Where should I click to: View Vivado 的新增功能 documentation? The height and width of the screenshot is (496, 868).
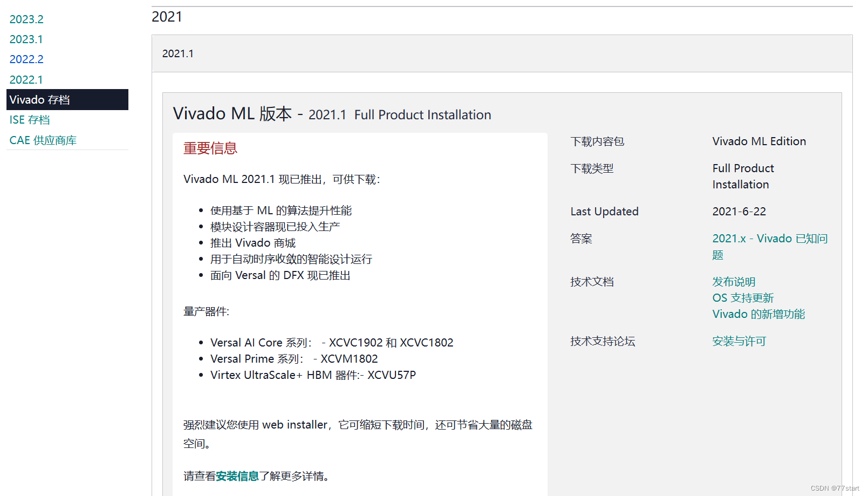758,314
